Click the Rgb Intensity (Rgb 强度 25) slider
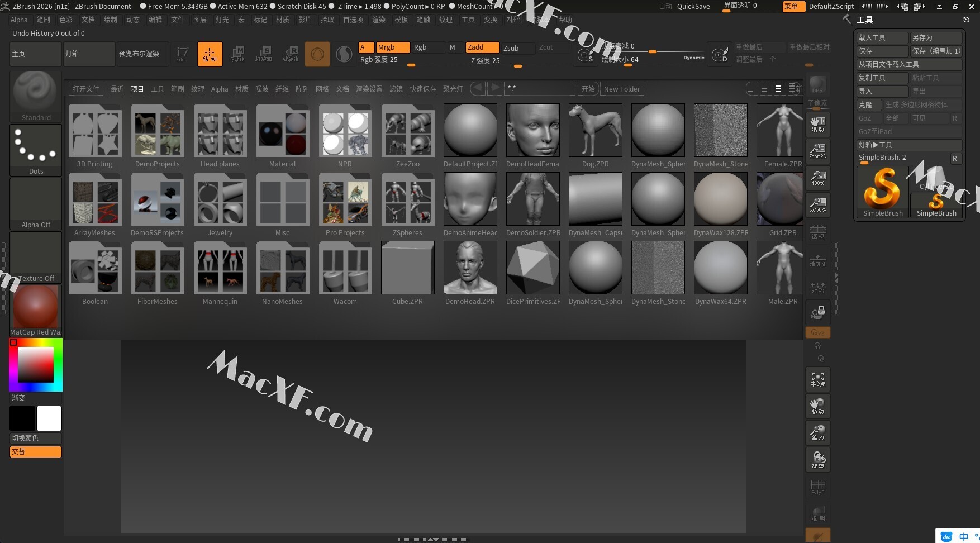 411,60
